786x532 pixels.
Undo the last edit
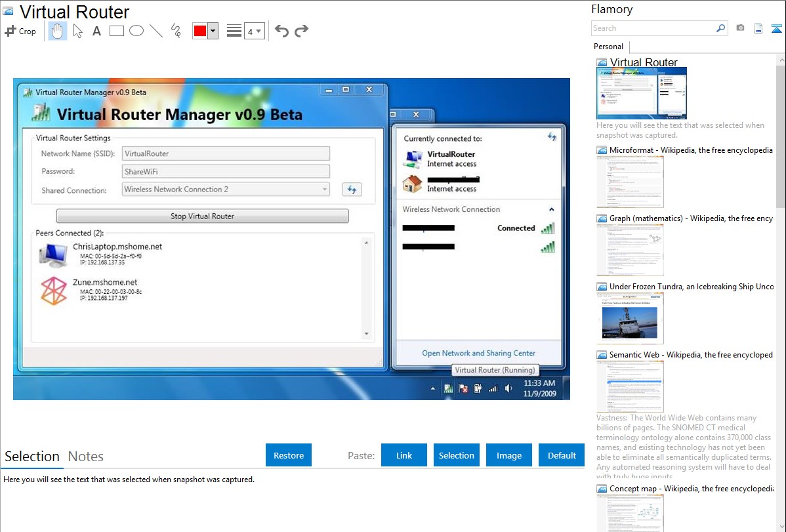(281, 31)
